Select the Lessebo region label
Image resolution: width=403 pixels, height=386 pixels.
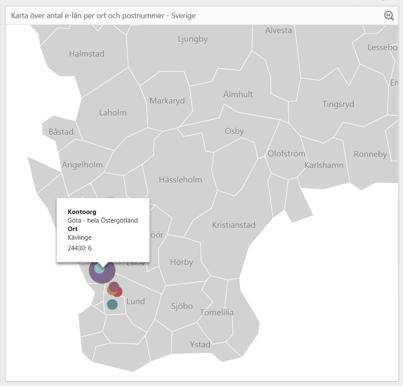pos(382,47)
